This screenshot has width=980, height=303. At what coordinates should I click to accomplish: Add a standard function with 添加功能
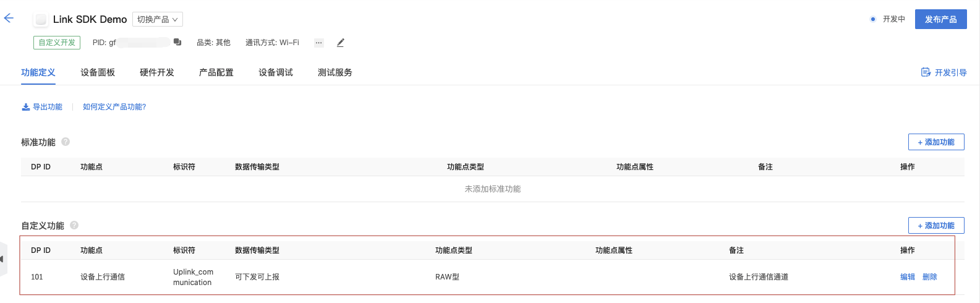click(936, 142)
